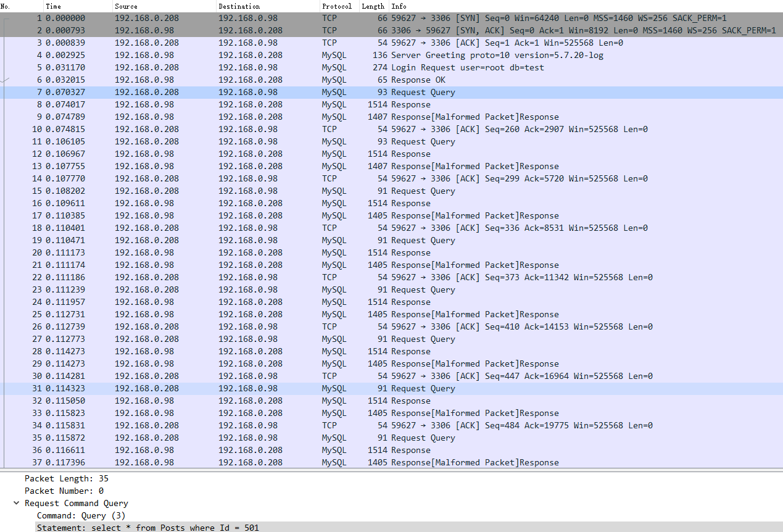Select packet 23 Request Query at 0.111239
Image resolution: width=783 pixels, height=532 pixels.
coord(391,289)
